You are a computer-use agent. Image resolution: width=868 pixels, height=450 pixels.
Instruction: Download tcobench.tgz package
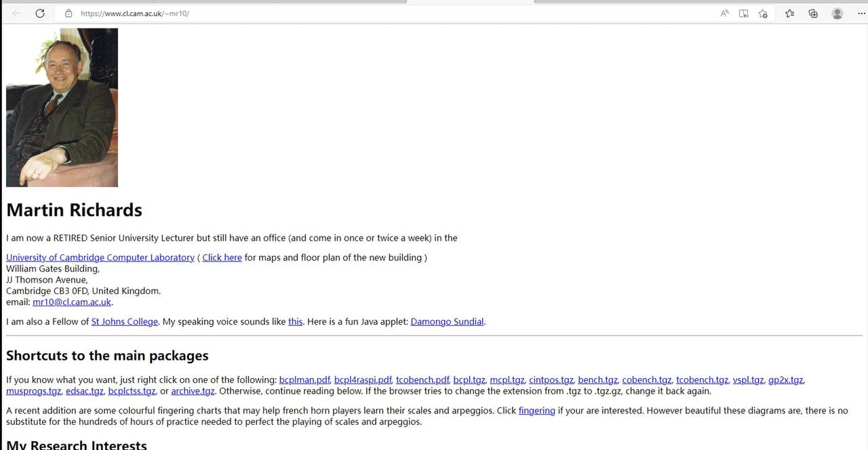click(703, 380)
